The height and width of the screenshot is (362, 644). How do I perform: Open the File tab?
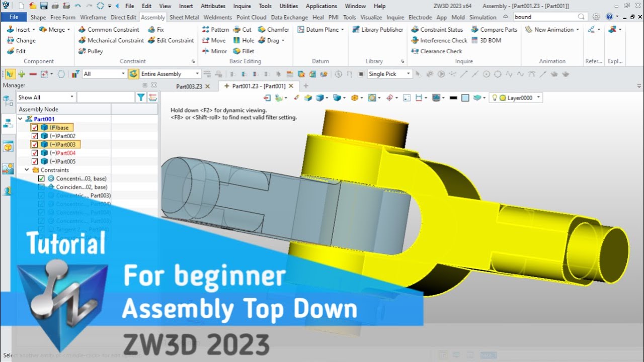click(14, 17)
